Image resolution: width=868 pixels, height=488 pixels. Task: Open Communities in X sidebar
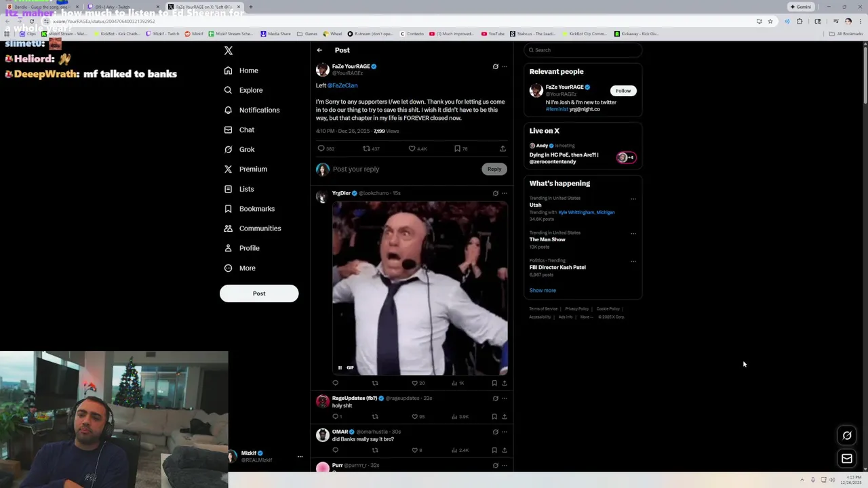(x=252, y=228)
